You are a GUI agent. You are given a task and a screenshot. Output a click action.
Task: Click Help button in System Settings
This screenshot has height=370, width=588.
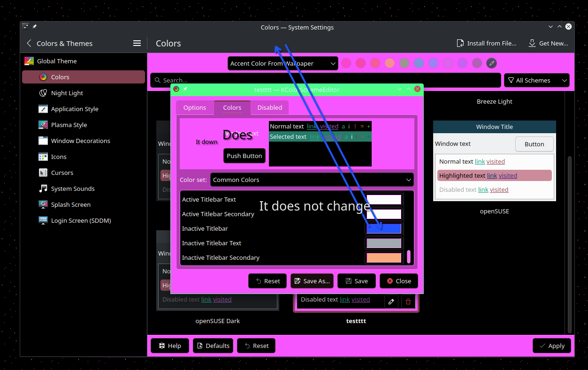[170, 346]
